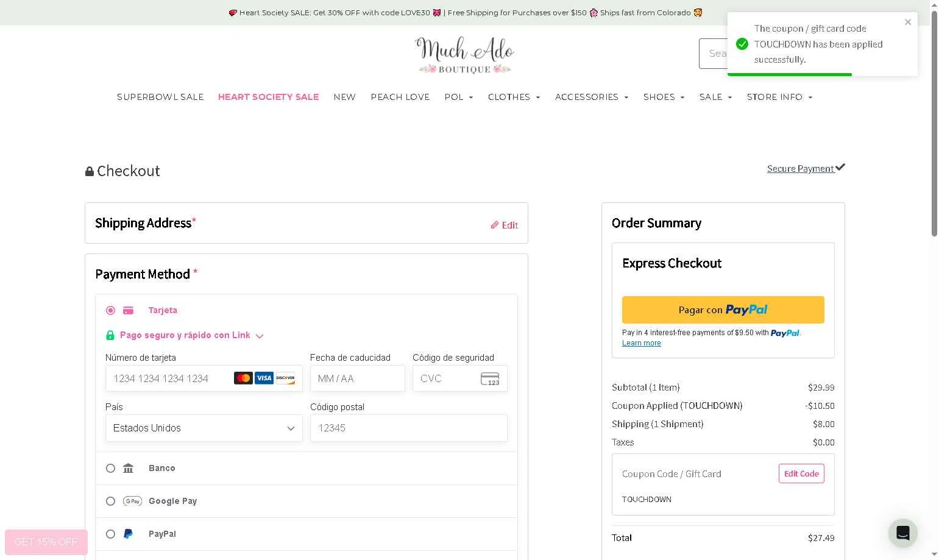Screen dimensions: 939x560
Task: Open the chat support bubble
Action: click(902, 533)
